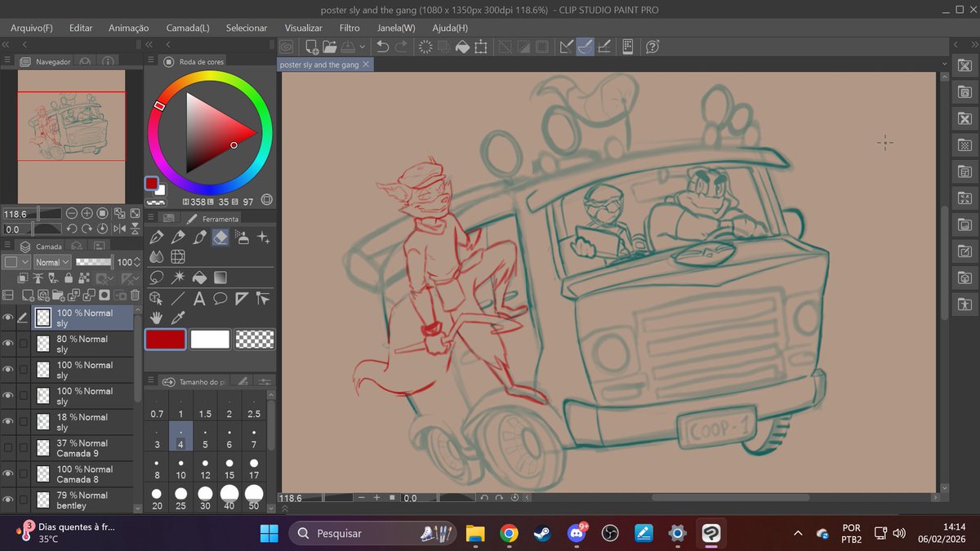The width and height of the screenshot is (980, 551).
Task: Adjust layer opacity 100 stepper arrows
Action: 137,262
